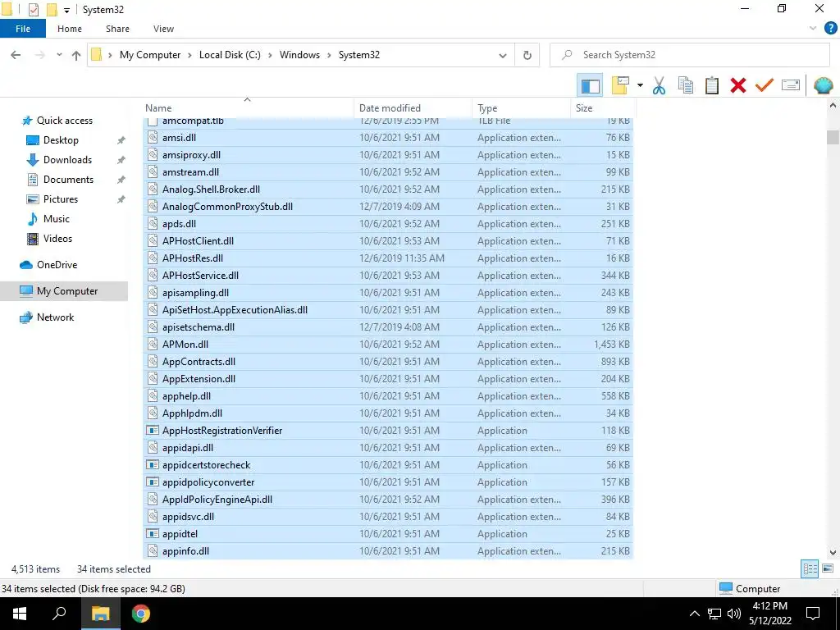Open Folder Options from the toolbar
This screenshot has width=840, height=630.
coord(620,85)
